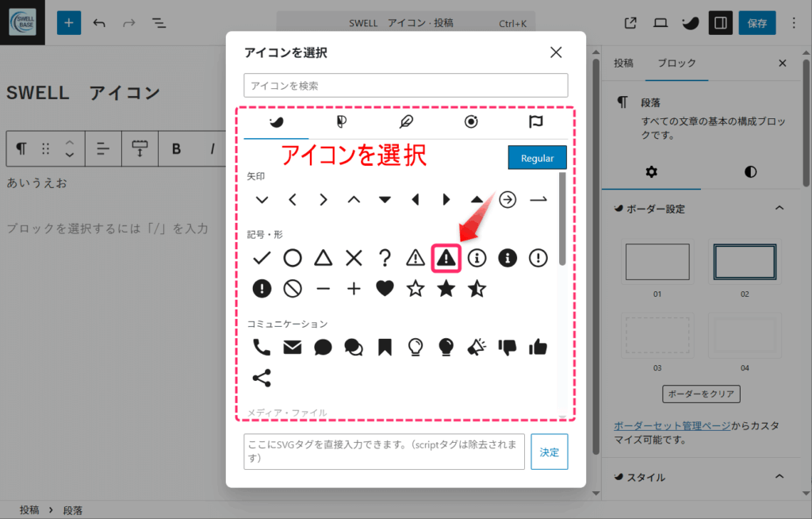Viewport: 812px width, 519px height.
Task: Open the document overview list
Action: coord(159,23)
